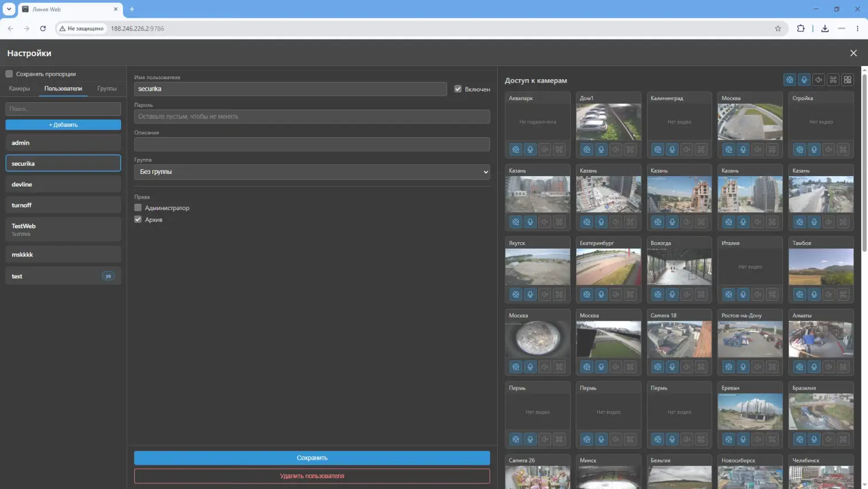Toggle microphone icon on Дом1 camera
Image resolution: width=868 pixels, height=489 pixels.
601,150
